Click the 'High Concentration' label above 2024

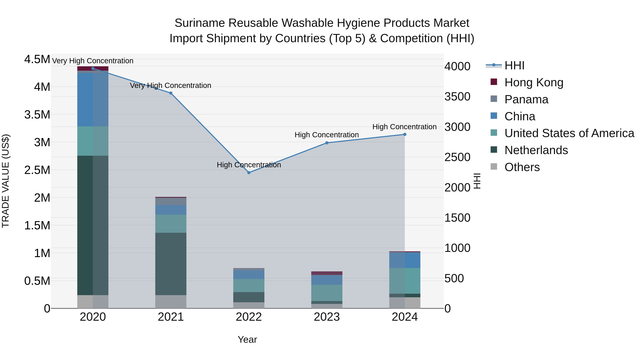(x=404, y=127)
